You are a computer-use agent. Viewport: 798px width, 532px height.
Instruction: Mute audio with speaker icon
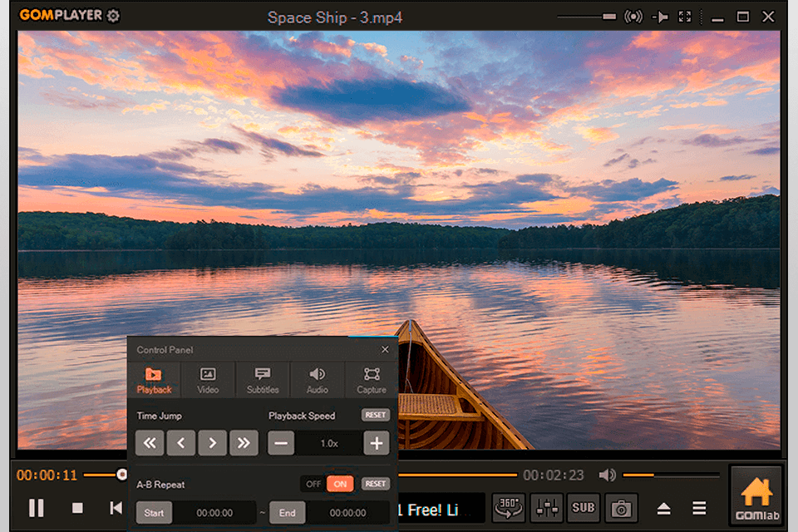[607, 475]
